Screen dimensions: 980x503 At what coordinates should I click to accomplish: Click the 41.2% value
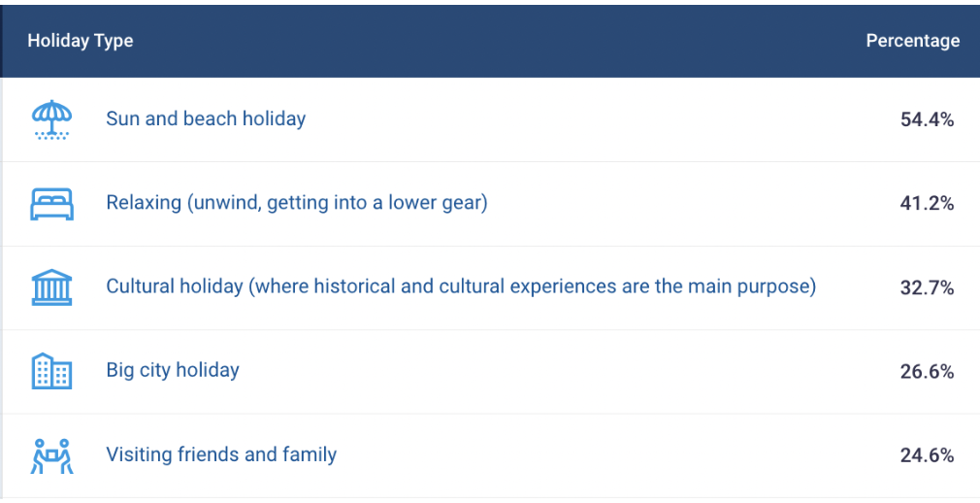tap(927, 203)
